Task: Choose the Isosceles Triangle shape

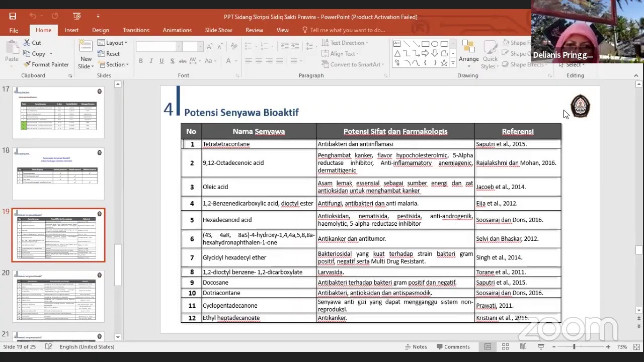Action: tap(397, 53)
